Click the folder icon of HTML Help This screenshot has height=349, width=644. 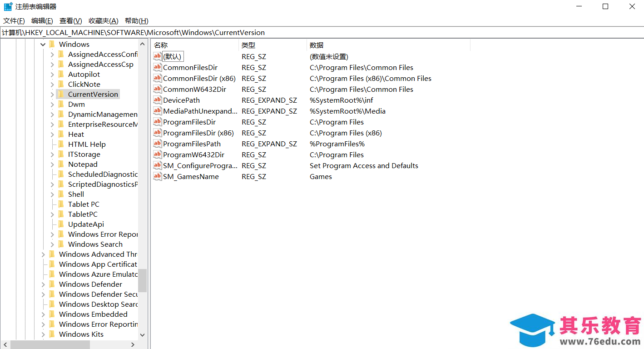click(61, 144)
